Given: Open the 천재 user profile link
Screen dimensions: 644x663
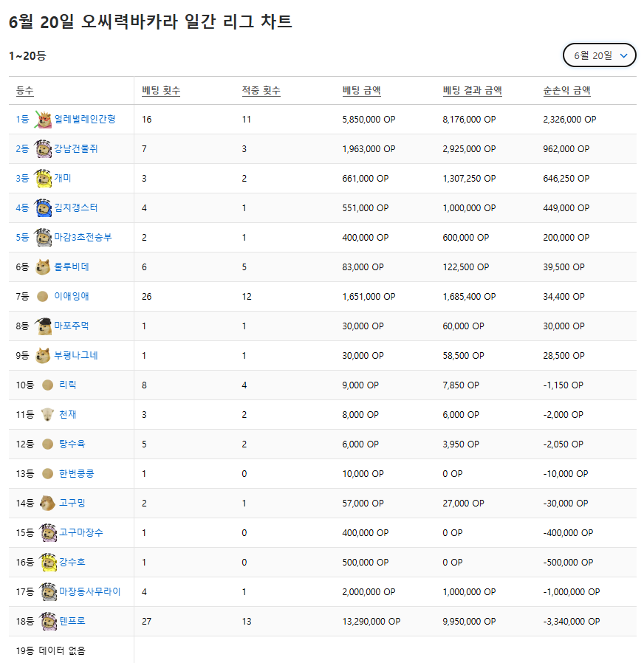Looking at the screenshot, I should pos(68,414).
